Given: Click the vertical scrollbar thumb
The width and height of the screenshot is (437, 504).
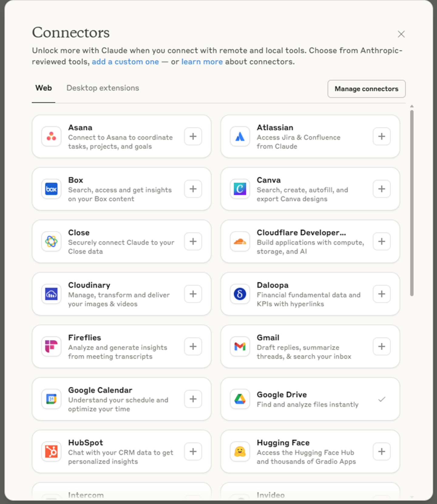Looking at the screenshot, I should pos(412,203).
